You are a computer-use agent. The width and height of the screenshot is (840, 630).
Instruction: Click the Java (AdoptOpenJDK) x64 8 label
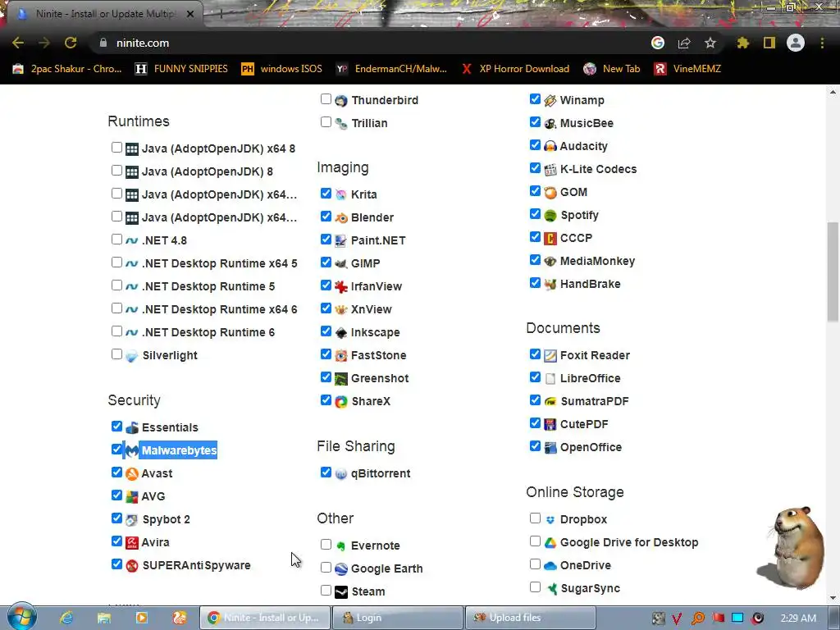(218, 148)
